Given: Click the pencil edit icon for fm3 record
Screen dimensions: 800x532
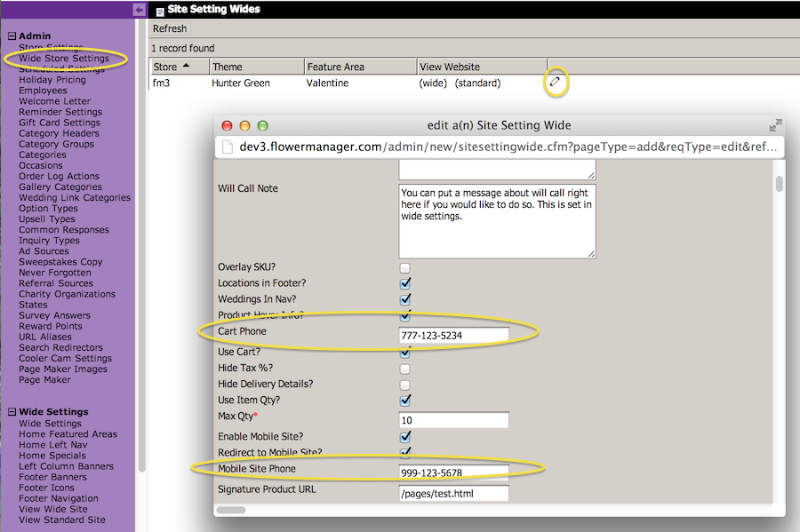Looking at the screenshot, I should click(555, 82).
